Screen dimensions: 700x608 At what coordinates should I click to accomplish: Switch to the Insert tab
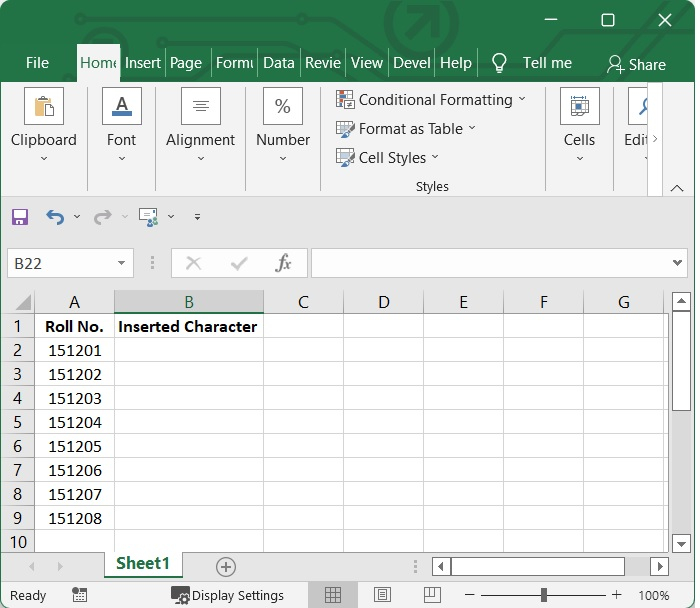click(x=143, y=62)
